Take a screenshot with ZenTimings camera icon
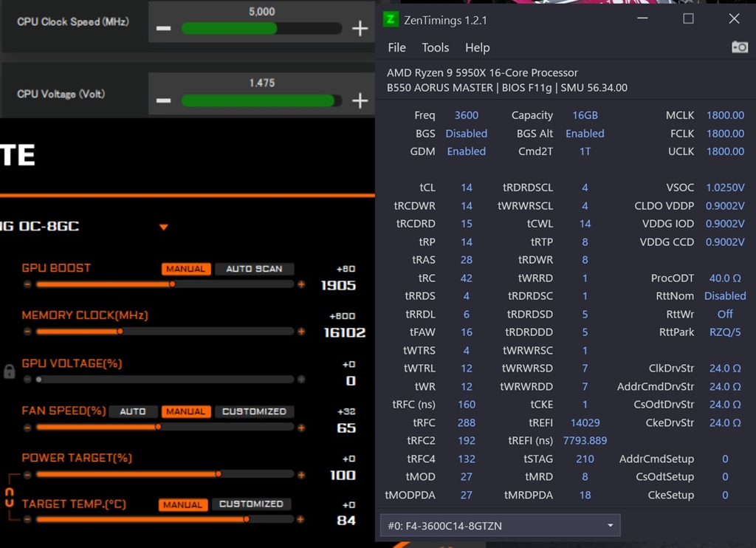 coord(739,47)
